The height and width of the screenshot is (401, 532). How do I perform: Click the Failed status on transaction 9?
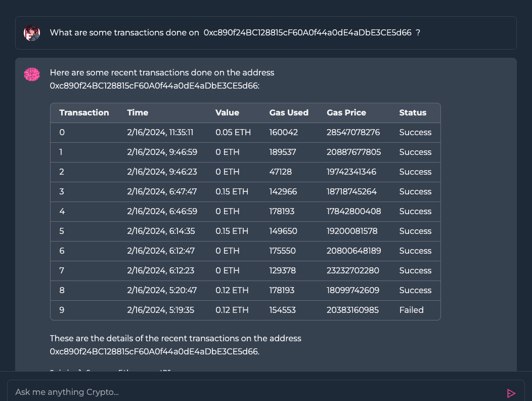411,310
